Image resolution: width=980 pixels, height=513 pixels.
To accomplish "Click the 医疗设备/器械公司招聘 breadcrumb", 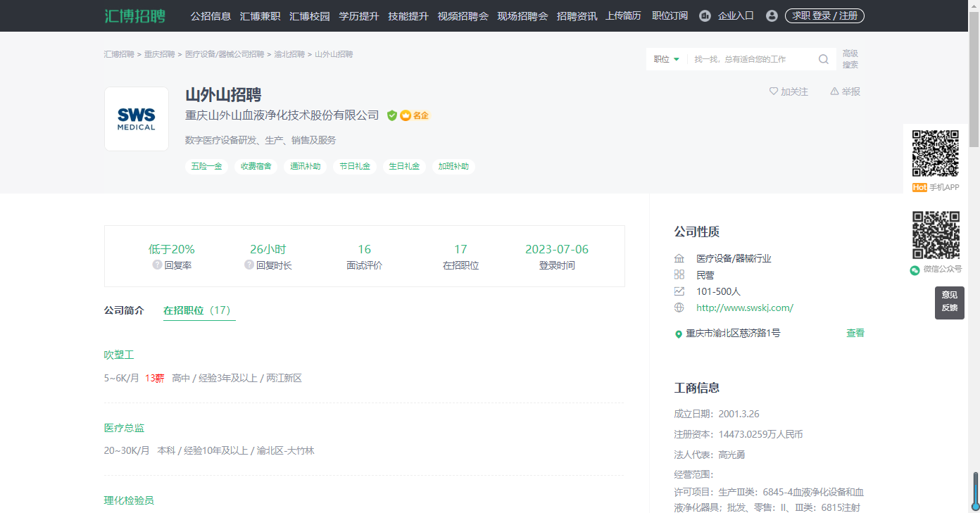I will pyautogui.click(x=225, y=54).
